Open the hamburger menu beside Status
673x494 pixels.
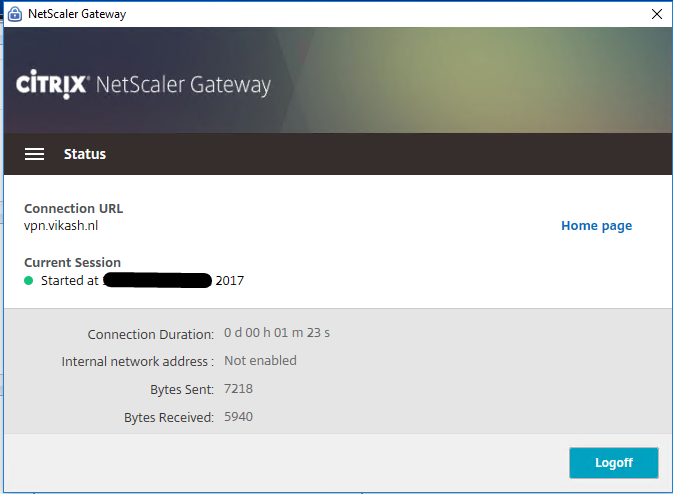point(34,154)
